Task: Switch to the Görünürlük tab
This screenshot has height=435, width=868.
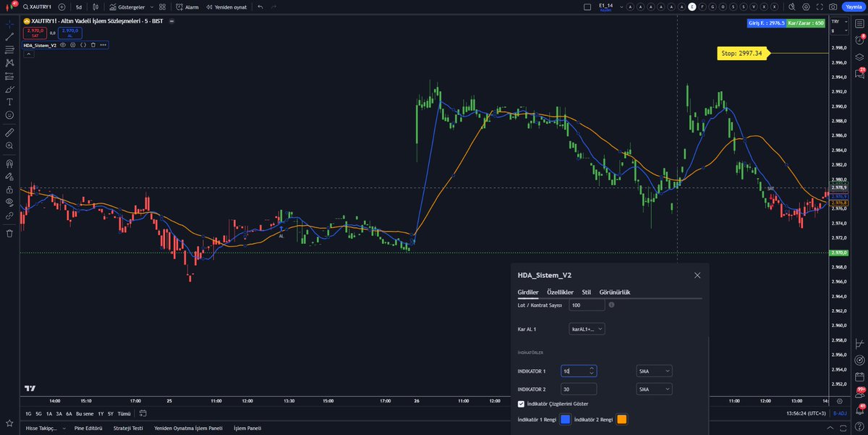Action: [x=615, y=292]
